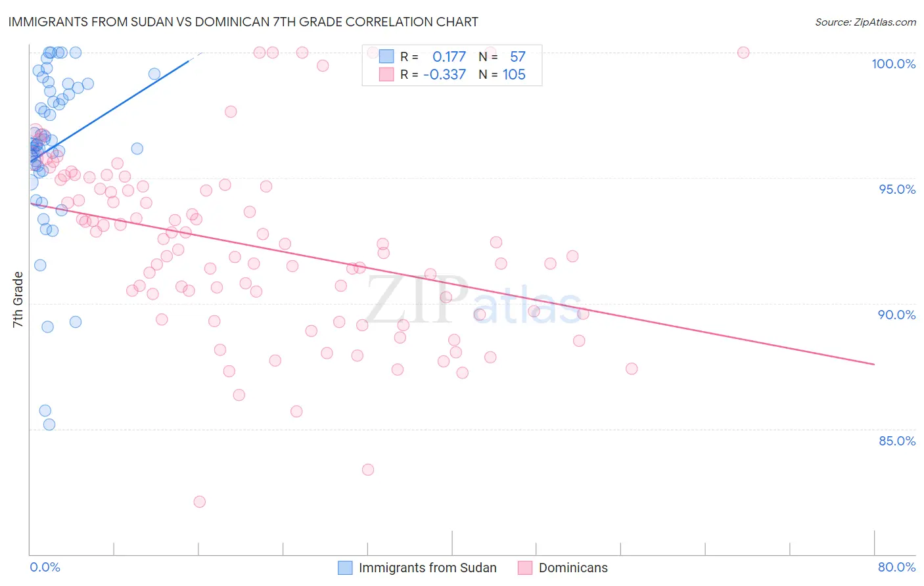The width and height of the screenshot is (924, 586).
Task: Click the blue Immigrants from Sudan legend swatch
Action: (x=345, y=568)
